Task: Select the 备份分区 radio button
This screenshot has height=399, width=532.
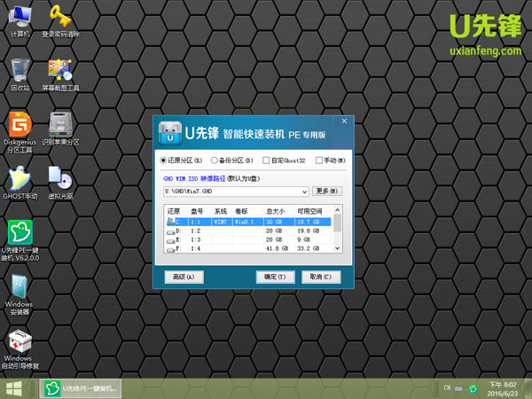Action: point(215,160)
